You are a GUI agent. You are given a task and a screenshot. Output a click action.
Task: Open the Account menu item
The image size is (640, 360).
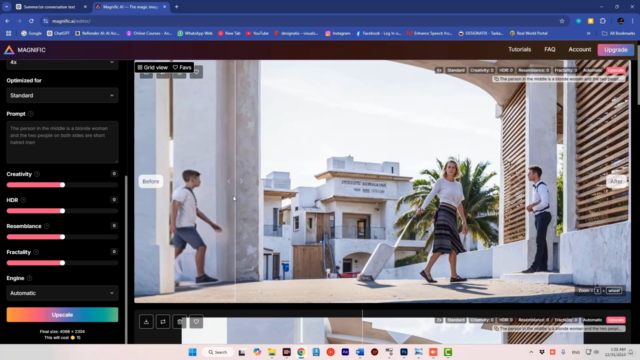[580, 49]
